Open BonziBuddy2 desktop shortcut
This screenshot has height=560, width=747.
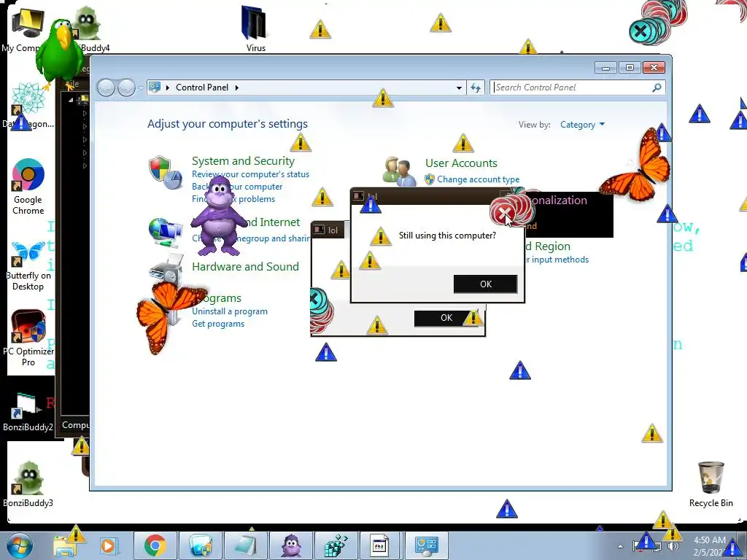coord(26,406)
